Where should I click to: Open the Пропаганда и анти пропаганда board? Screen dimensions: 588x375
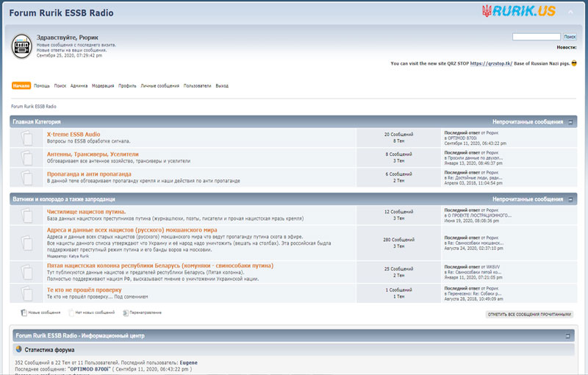[x=89, y=174]
